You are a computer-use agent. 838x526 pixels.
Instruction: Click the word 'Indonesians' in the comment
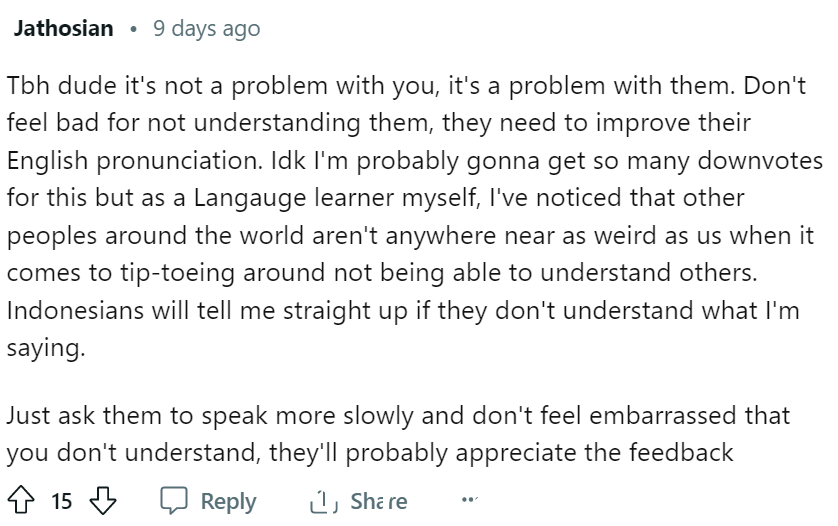point(75,310)
